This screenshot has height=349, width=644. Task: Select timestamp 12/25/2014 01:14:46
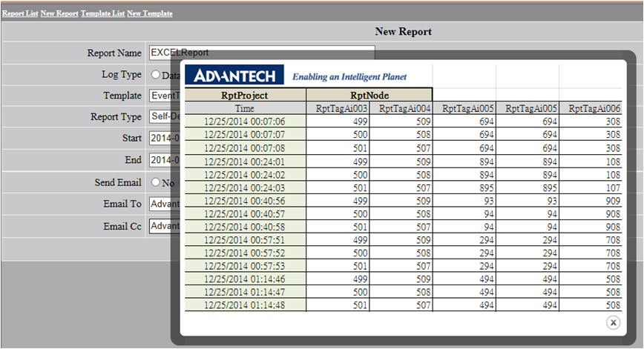coord(245,279)
